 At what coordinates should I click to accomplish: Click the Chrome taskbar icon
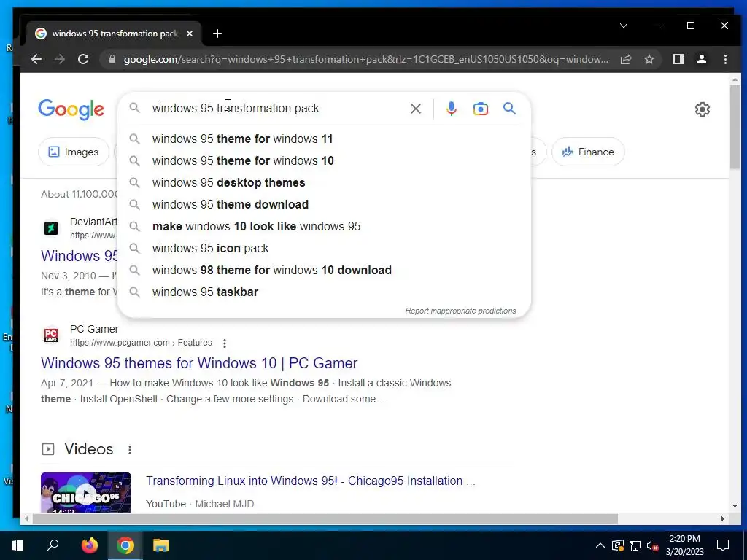[x=125, y=545]
